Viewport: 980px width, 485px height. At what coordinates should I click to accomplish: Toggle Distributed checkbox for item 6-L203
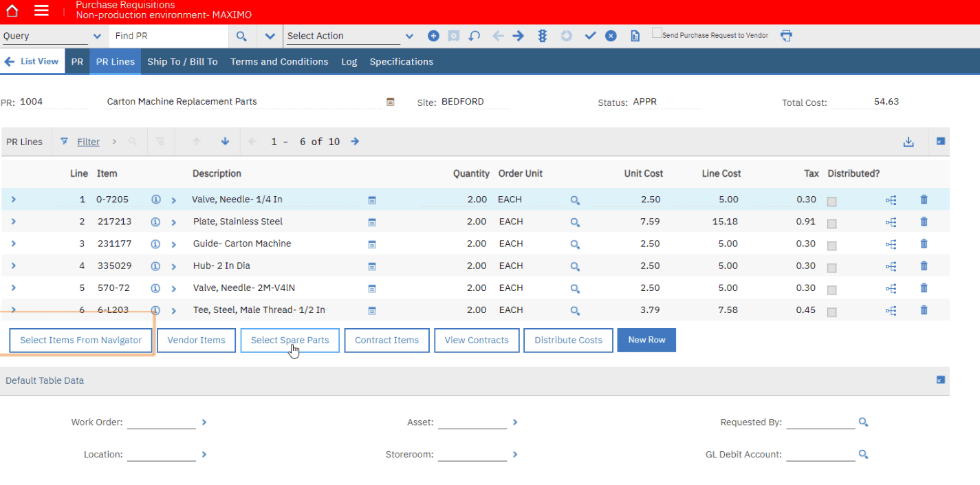click(832, 312)
